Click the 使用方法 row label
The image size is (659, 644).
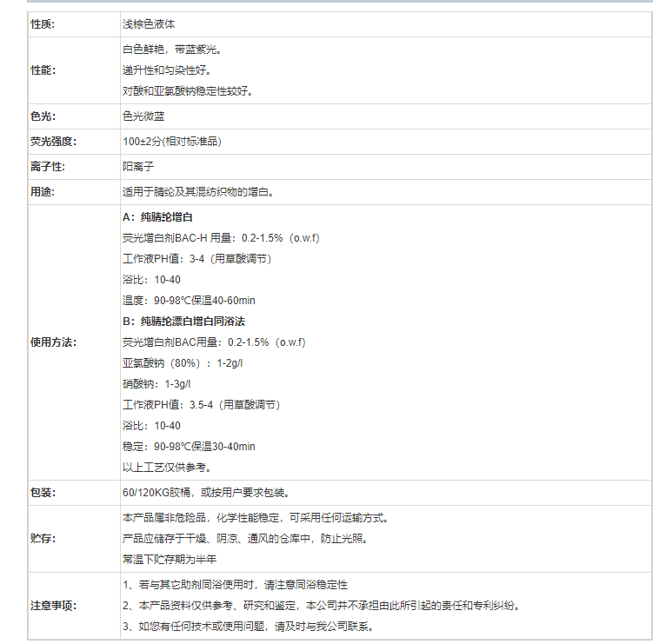54,342
